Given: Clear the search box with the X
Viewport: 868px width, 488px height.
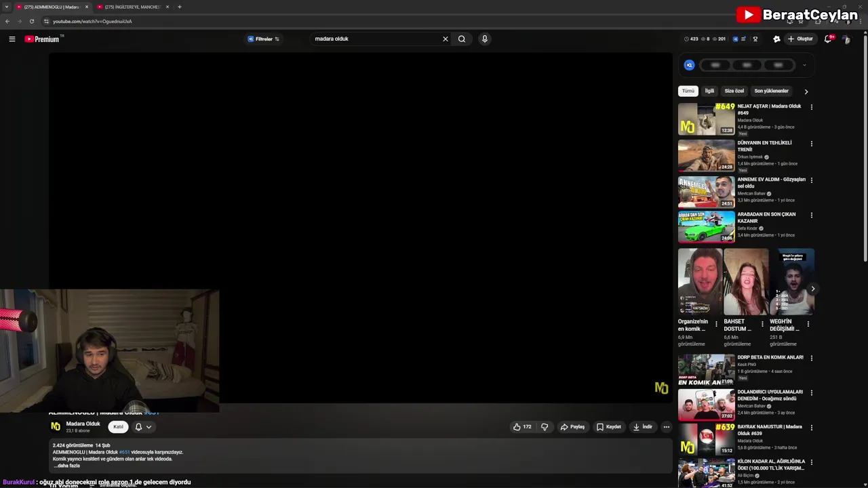Looking at the screenshot, I should (446, 39).
